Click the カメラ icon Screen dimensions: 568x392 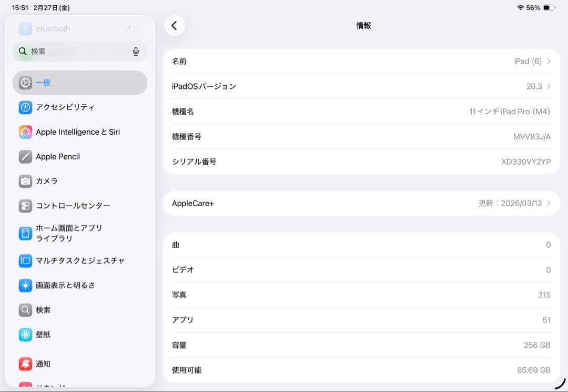[25, 181]
